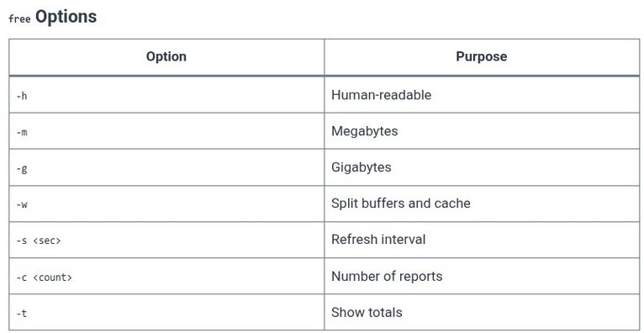Click the -s <sec> option code

[38, 240]
